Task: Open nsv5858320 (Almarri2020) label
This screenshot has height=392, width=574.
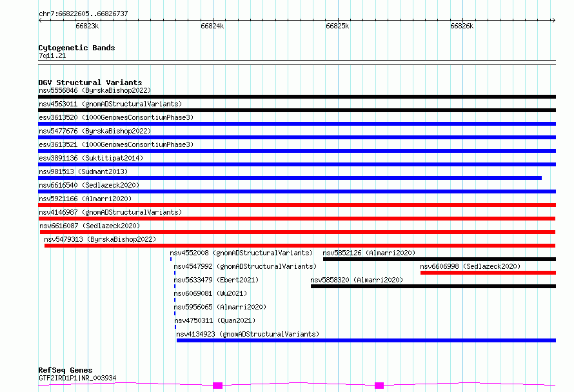Action: [357, 280]
